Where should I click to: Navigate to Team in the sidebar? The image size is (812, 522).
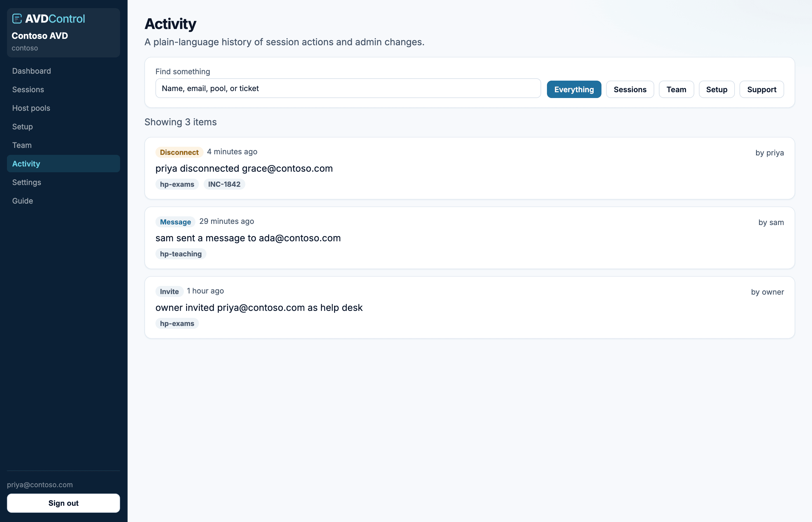coord(64,145)
